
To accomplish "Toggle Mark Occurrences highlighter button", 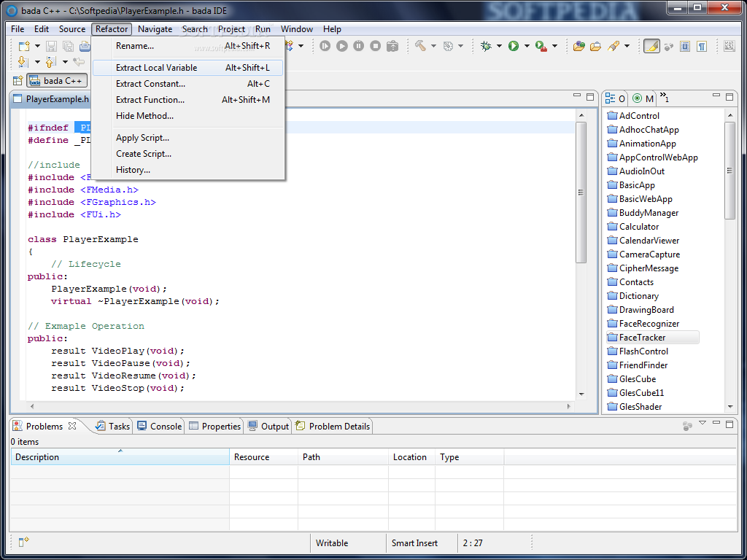I will pos(651,46).
